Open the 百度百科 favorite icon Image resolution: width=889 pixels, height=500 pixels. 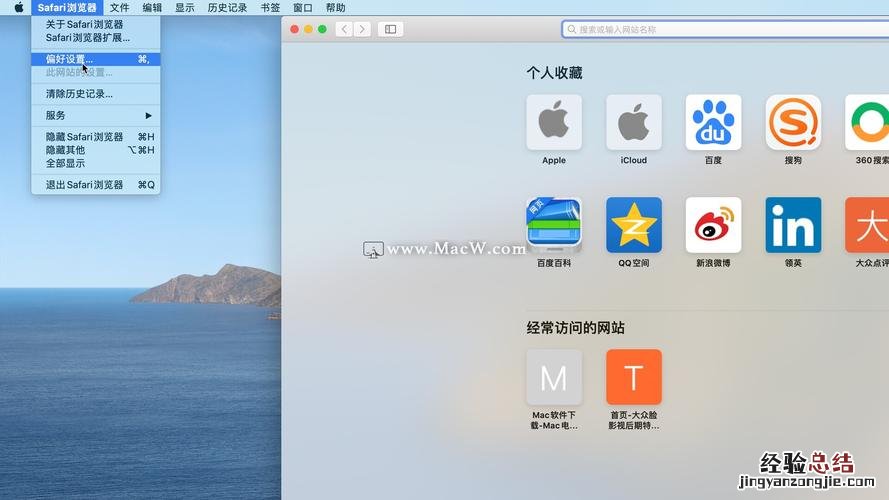(x=554, y=225)
